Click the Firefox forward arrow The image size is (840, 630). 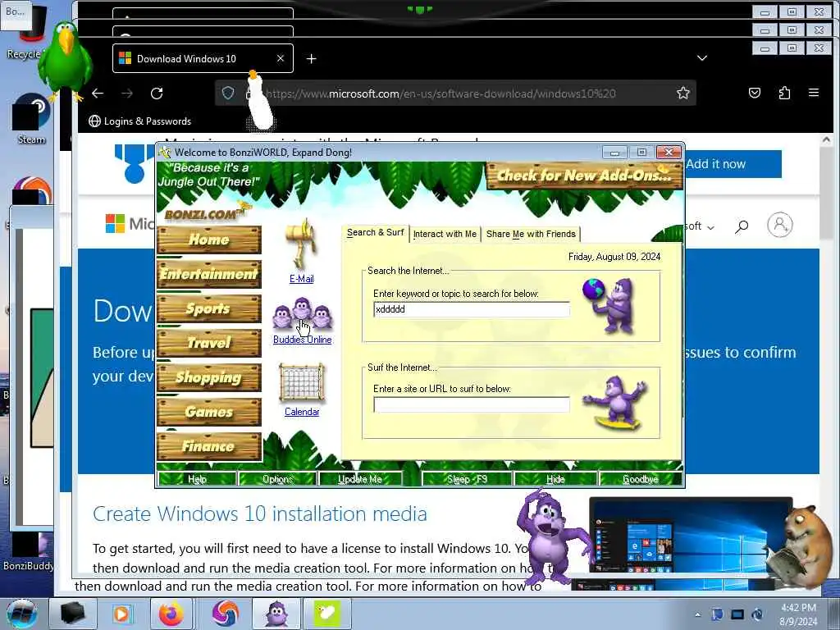click(127, 94)
